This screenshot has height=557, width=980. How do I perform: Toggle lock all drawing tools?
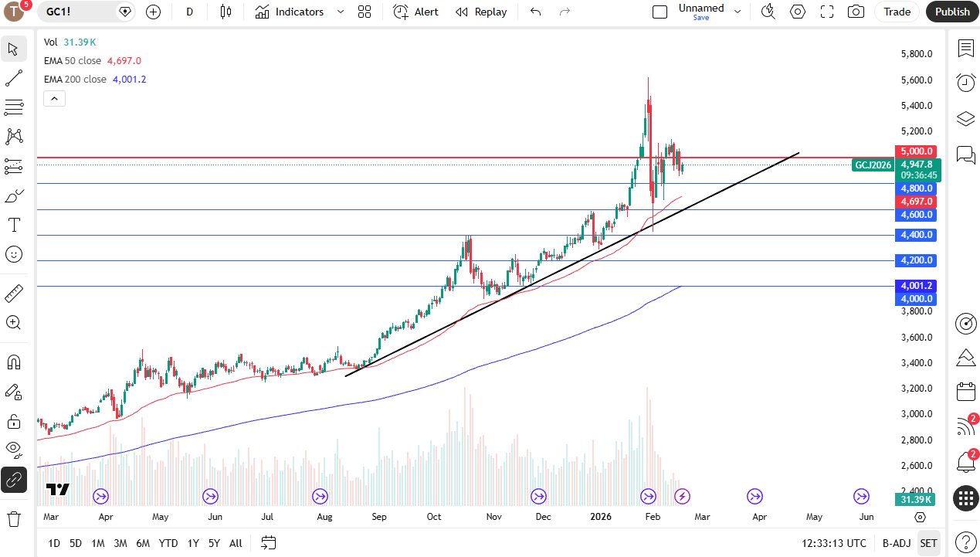tap(13, 421)
